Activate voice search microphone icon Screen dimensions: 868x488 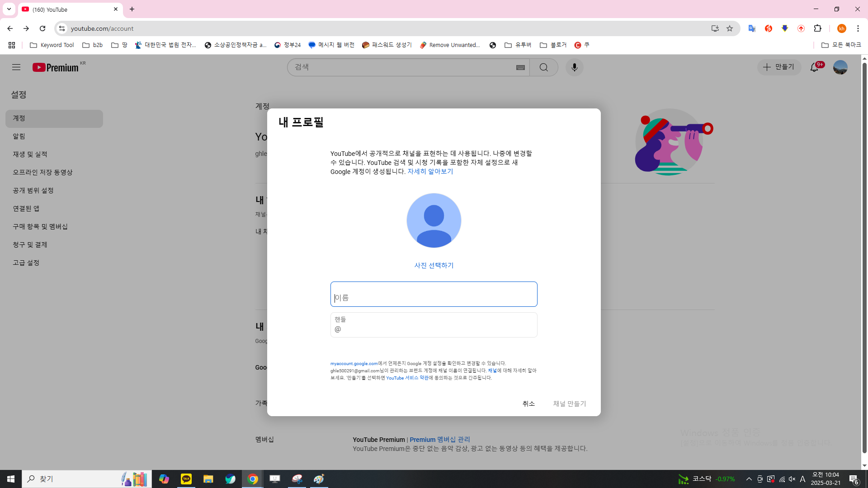pos(574,67)
